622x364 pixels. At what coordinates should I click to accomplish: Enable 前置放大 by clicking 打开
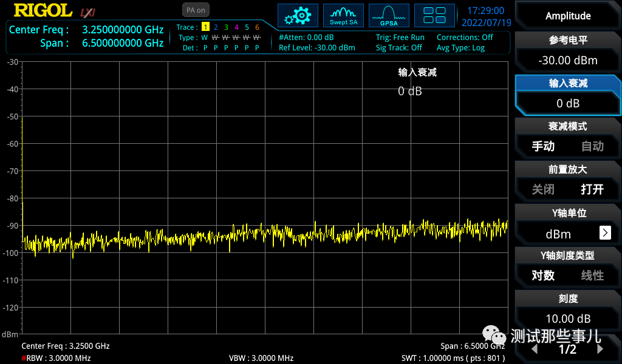592,189
